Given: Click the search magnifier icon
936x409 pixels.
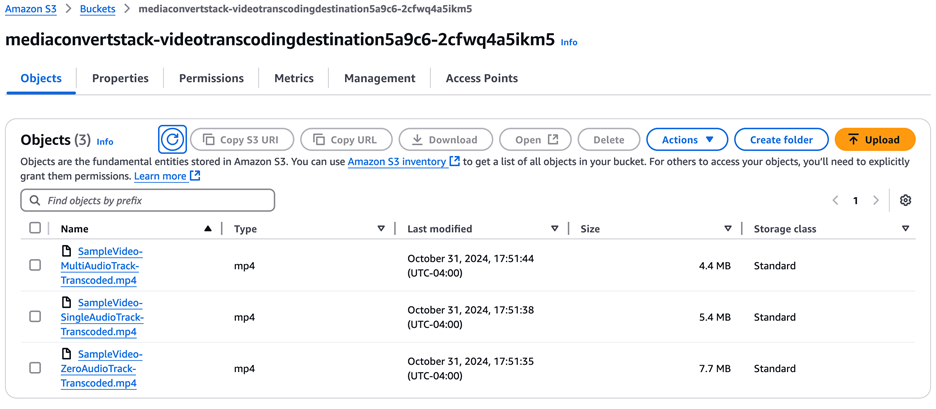Looking at the screenshot, I should click(35, 201).
